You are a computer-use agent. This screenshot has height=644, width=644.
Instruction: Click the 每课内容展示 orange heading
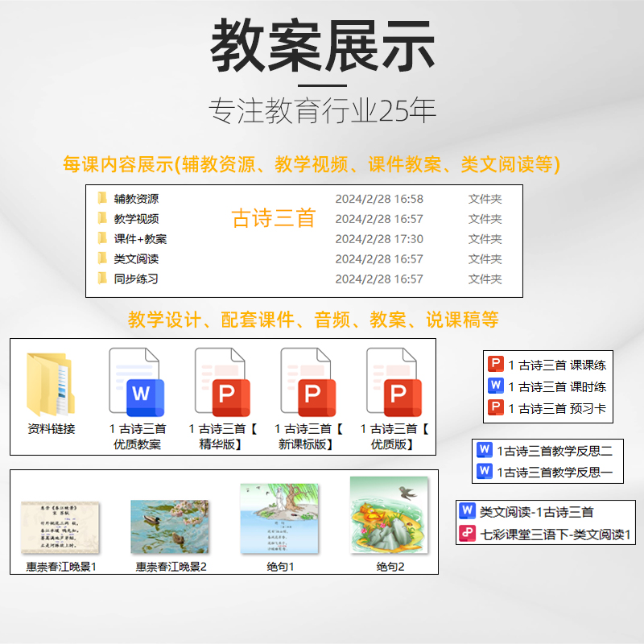tap(312, 165)
